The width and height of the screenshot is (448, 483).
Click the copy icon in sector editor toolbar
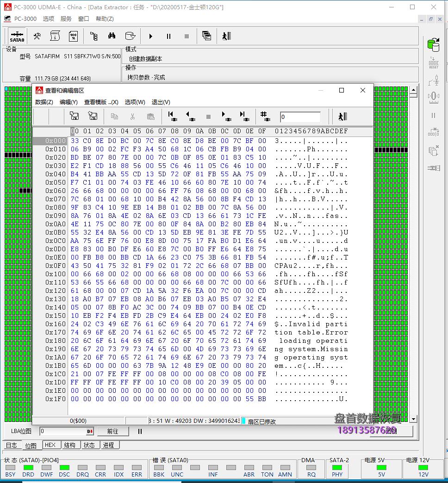coord(114,117)
